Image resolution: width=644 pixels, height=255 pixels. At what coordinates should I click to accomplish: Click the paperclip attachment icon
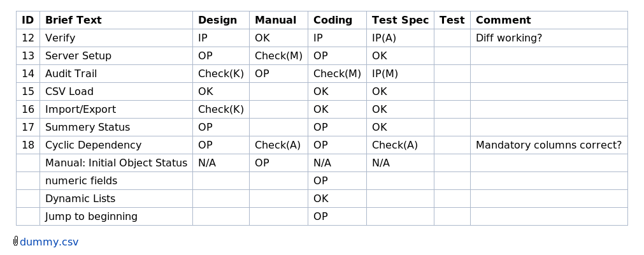click(x=16, y=241)
